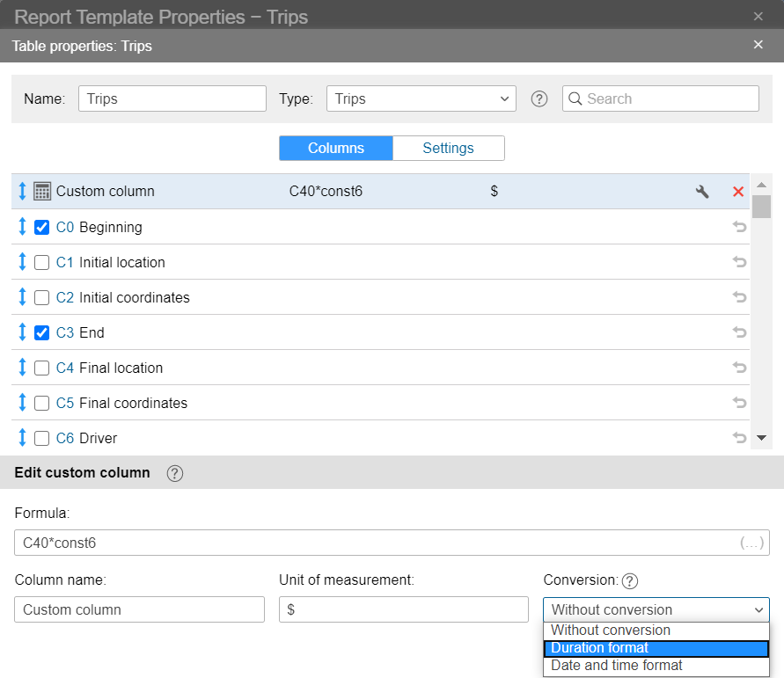Delete the Custom column with red X

pos(738,192)
